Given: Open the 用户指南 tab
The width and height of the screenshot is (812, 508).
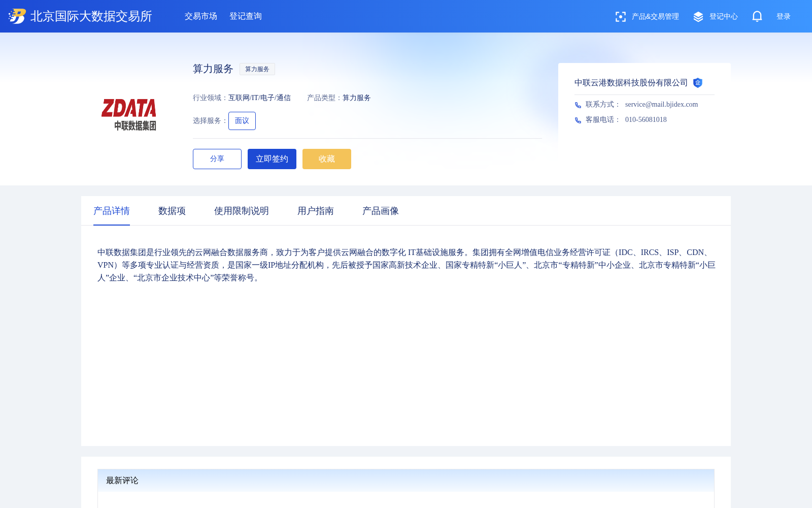Looking at the screenshot, I should click(x=316, y=211).
